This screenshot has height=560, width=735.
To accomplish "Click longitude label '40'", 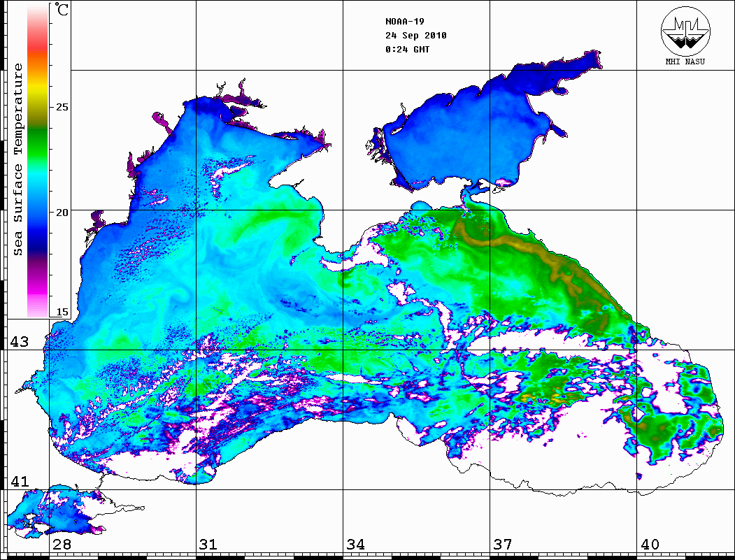I will [x=650, y=544].
